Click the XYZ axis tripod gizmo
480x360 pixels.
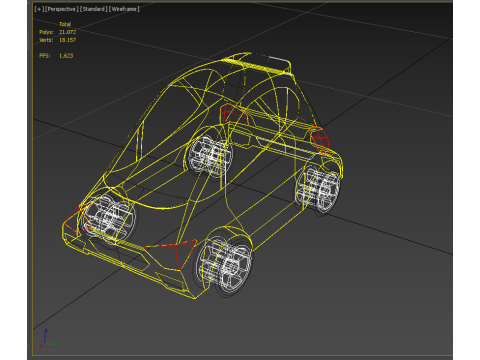click(x=48, y=339)
